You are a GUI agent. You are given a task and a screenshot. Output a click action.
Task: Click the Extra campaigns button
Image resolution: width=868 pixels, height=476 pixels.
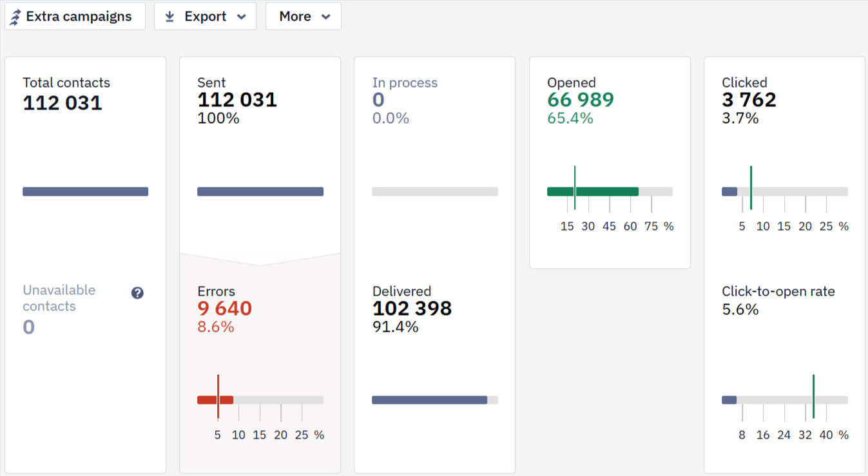pyautogui.click(x=75, y=16)
